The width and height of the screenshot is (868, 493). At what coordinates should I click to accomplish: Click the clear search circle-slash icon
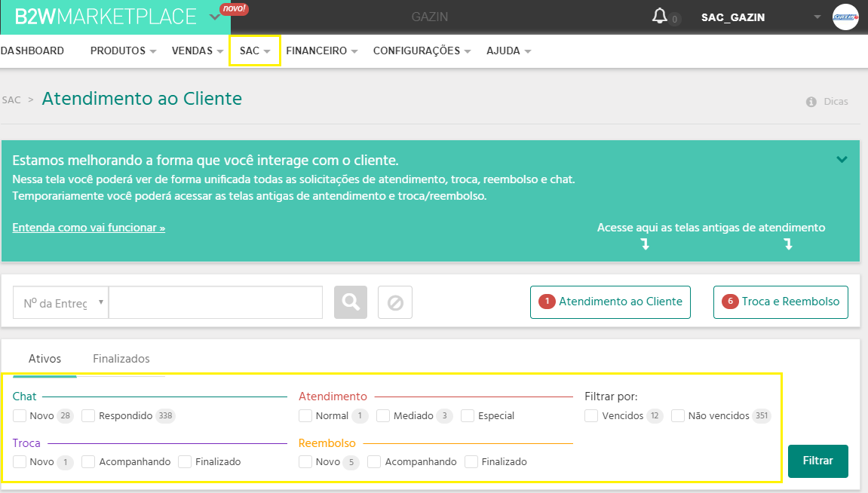coord(395,302)
